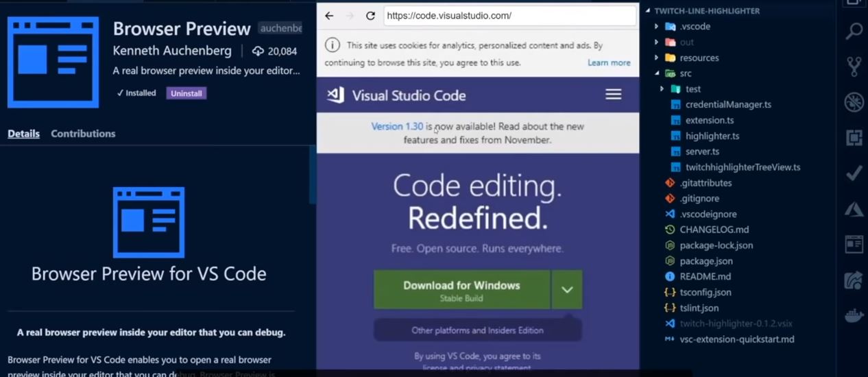Click the Live Share arrow icon in activity bar
The image size is (868, 377).
[854, 280]
